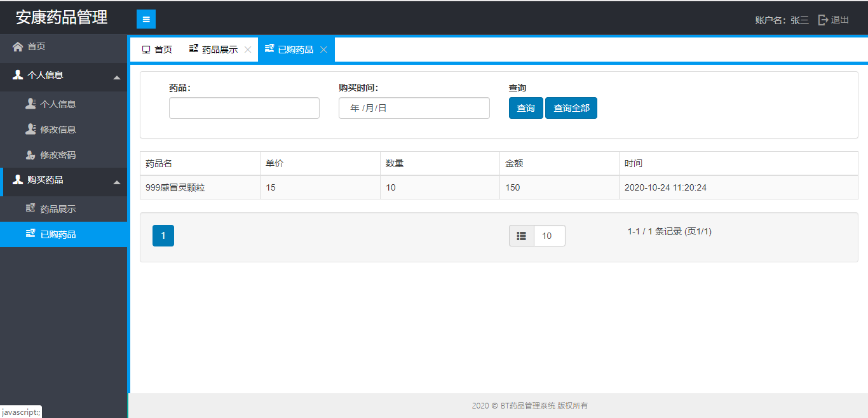Screen dimensions: 868x418
Task: Switch to the 首页 tab
Action: pos(157,50)
